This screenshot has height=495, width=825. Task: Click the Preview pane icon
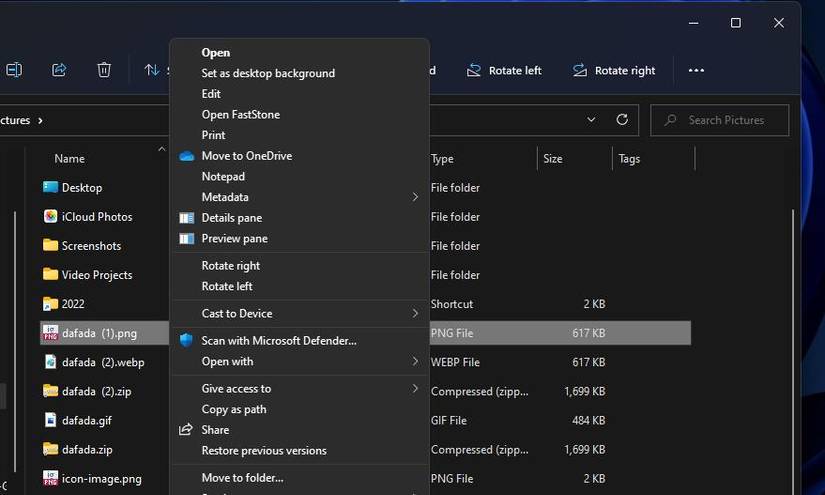[x=187, y=239]
